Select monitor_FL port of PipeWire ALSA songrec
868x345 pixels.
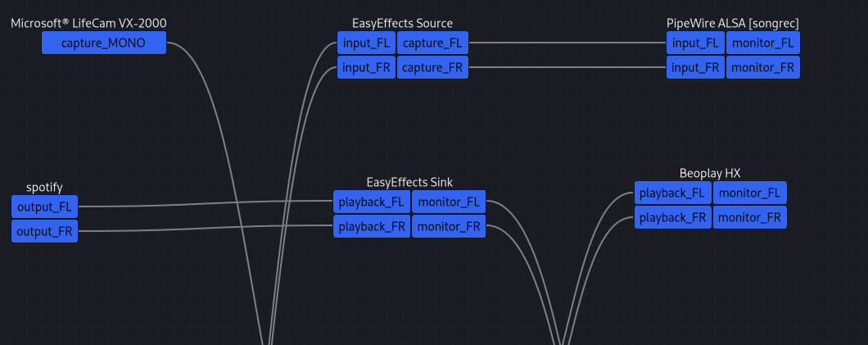tap(763, 43)
